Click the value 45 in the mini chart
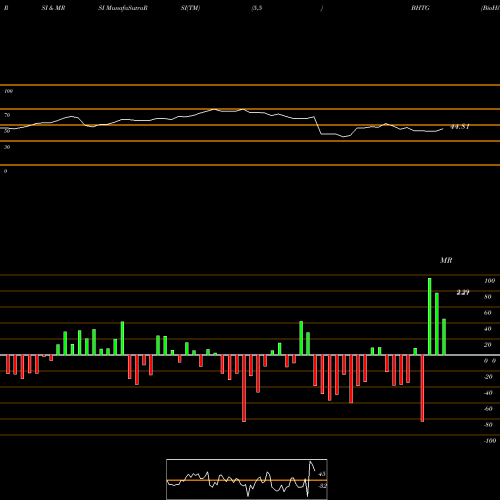 click(322, 474)
